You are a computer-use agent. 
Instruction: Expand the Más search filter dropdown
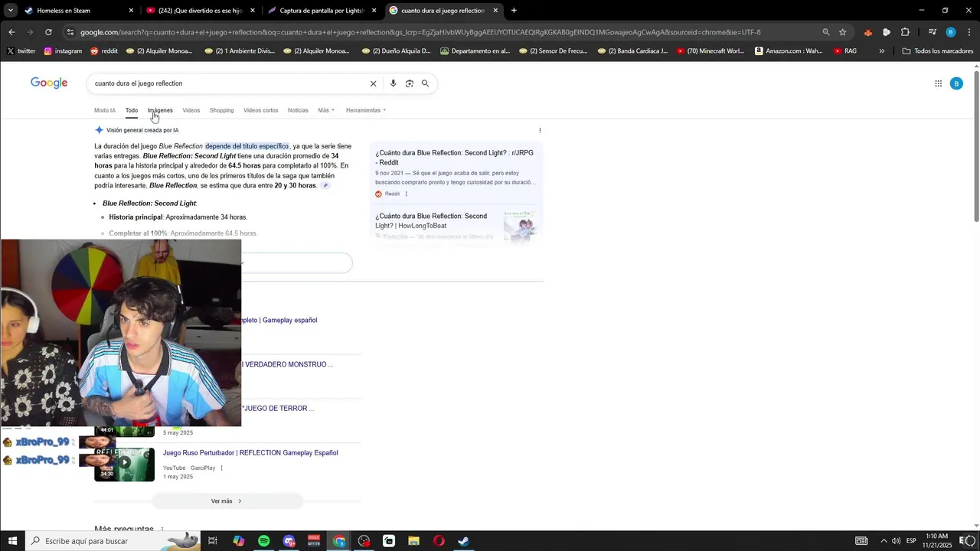pyautogui.click(x=326, y=110)
